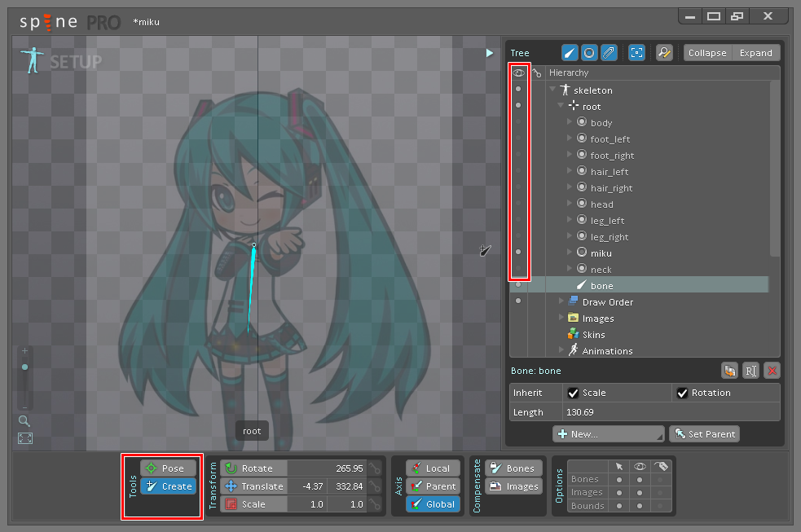The width and height of the screenshot is (801, 532).
Task: Expand the leg_left bone node
Action: click(x=570, y=219)
